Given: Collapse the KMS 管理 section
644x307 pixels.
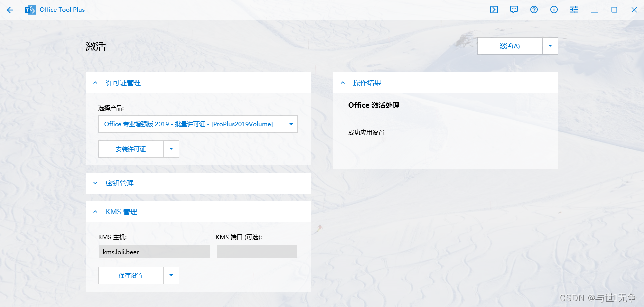Looking at the screenshot, I should tap(198, 212).
